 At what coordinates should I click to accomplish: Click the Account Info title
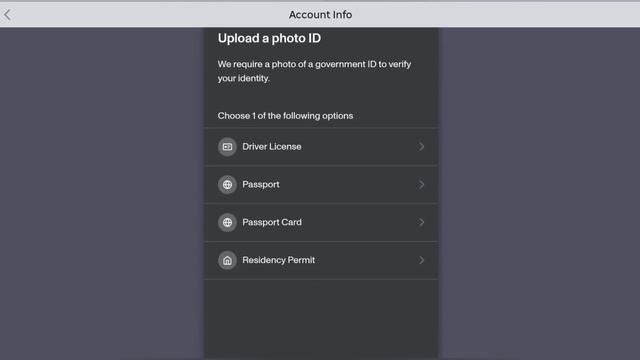click(x=320, y=15)
